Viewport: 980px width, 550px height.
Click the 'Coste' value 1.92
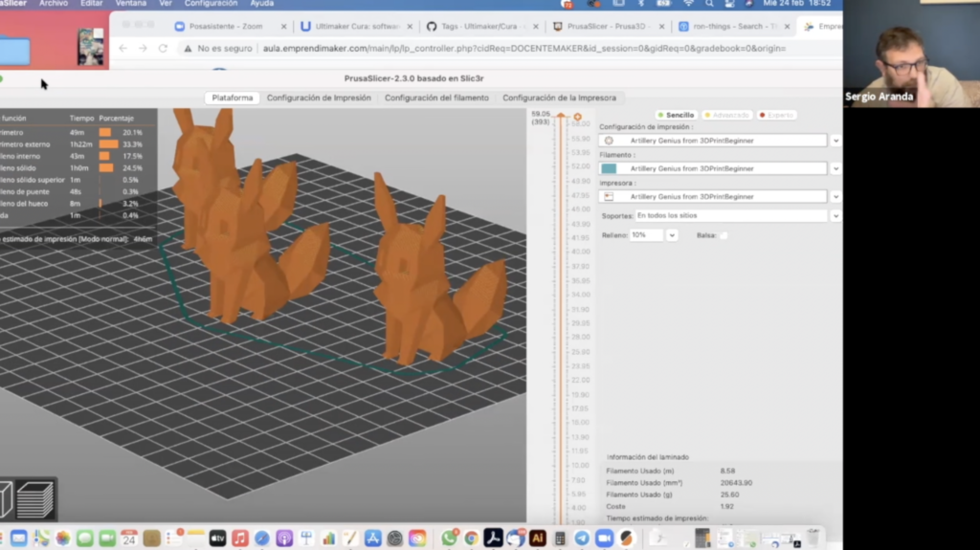click(727, 506)
